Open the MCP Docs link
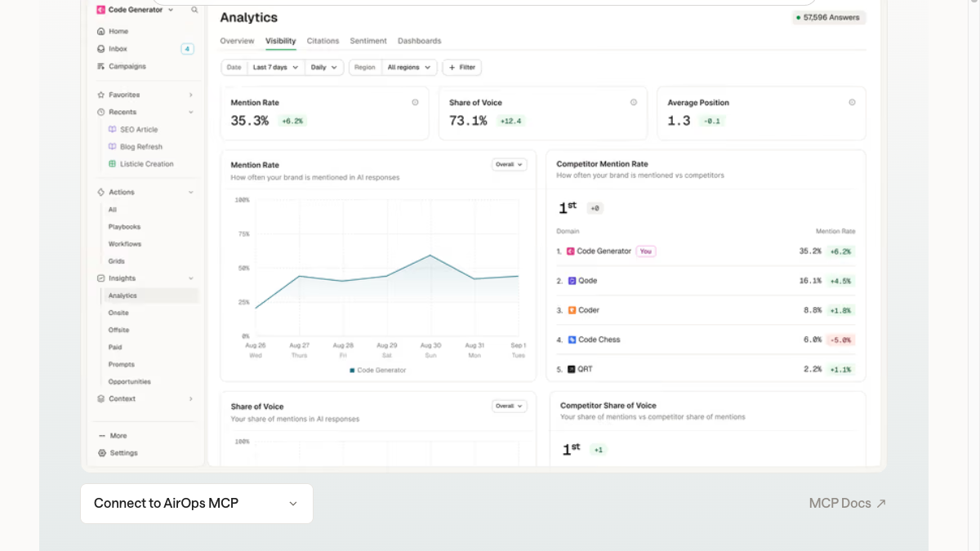This screenshot has width=980, height=551. click(848, 504)
